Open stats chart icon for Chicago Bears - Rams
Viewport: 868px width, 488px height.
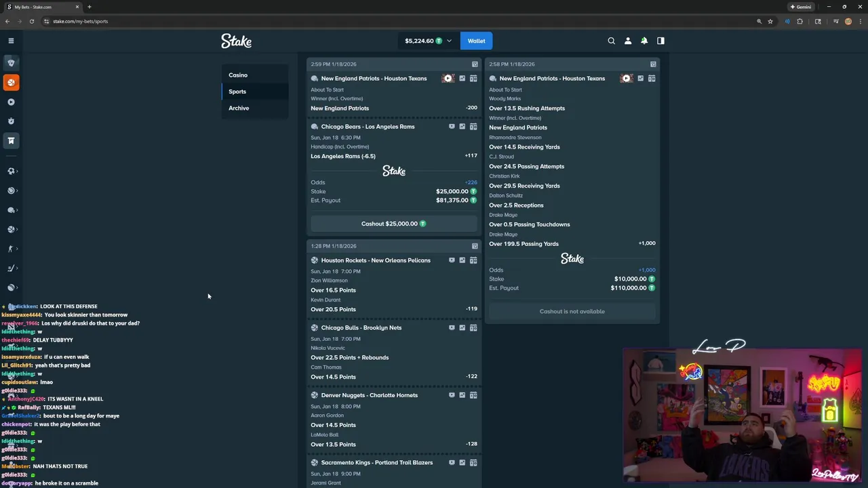point(462,127)
